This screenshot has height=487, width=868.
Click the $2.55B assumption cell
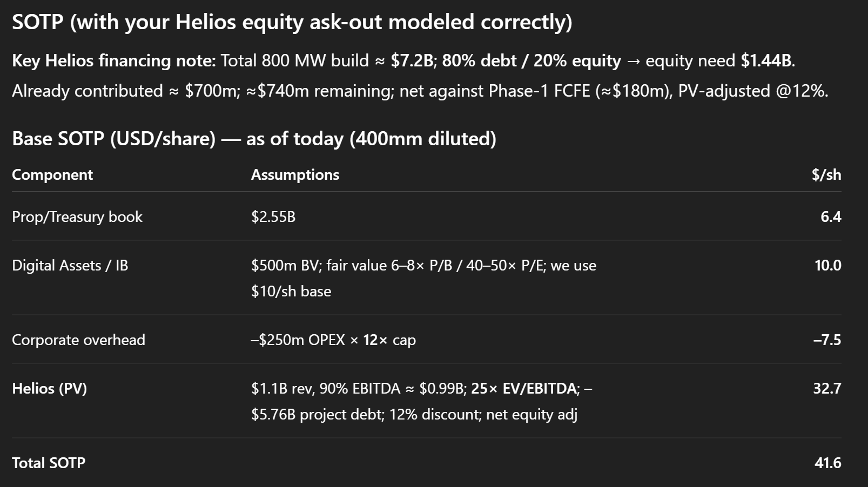tap(273, 217)
